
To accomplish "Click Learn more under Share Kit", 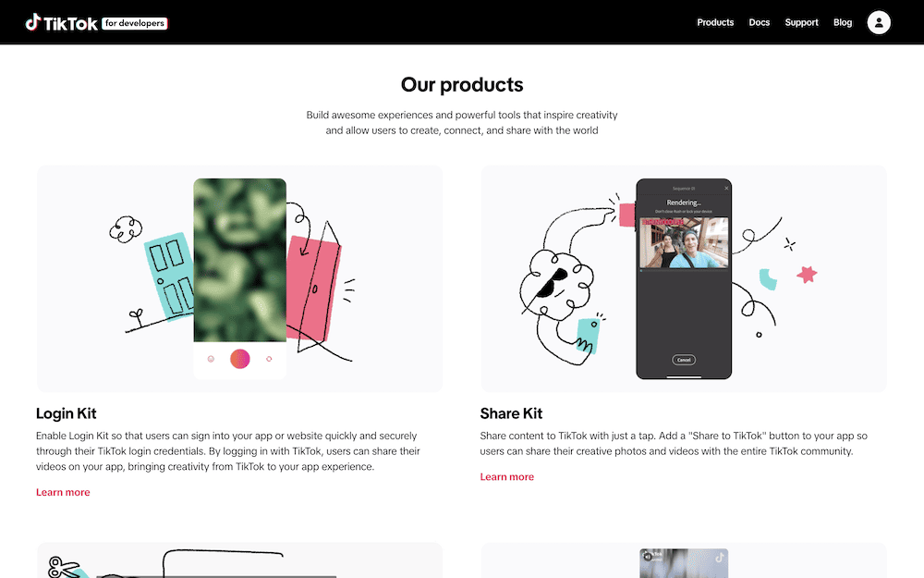I will (x=506, y=476).
